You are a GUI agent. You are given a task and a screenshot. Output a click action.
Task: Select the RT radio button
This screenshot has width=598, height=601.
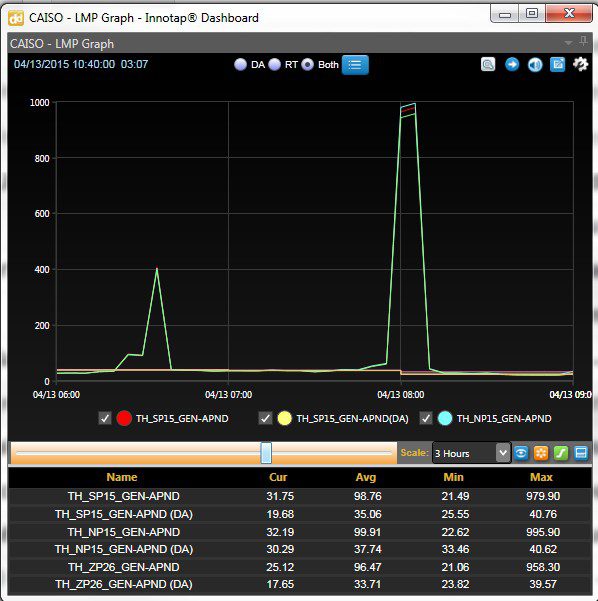point(274,64)
